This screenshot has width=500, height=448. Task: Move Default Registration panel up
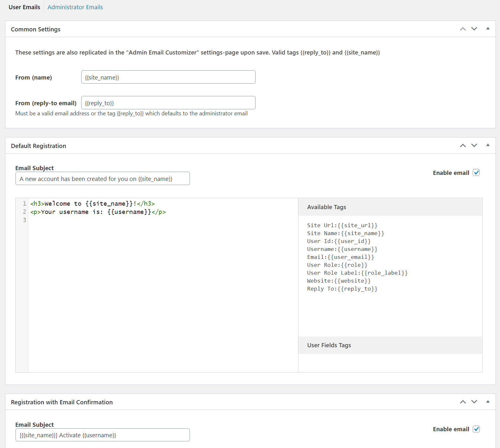click(x=463, y=145)
